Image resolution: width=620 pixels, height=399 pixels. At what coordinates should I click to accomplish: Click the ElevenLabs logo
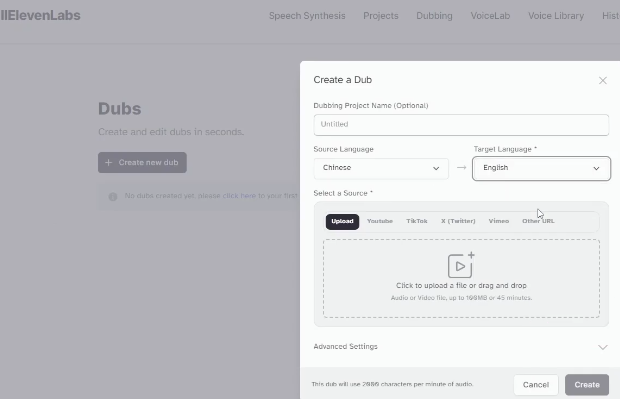(40, 15)
